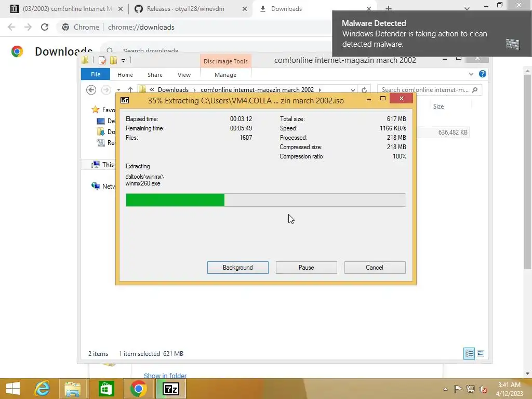
Task: Select Favorites in Explorer navigation pane
Action: (103, 110)
